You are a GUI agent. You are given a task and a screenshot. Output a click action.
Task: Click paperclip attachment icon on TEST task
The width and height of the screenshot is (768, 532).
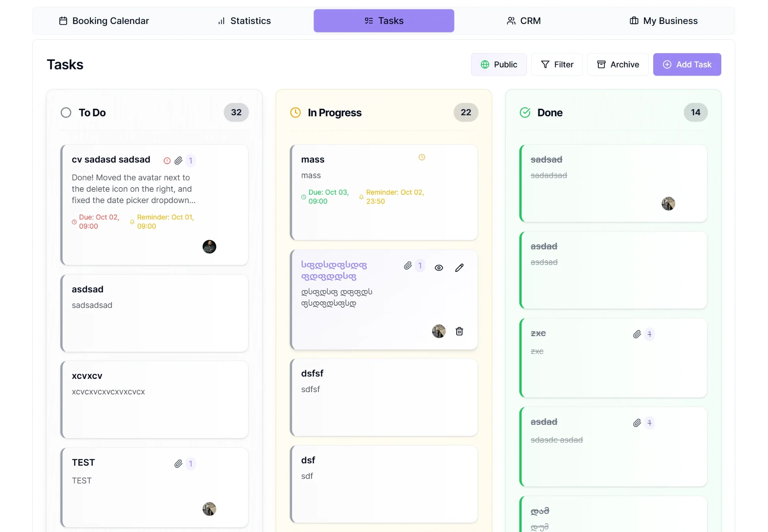pyautogui.click(x=178, y=464)
